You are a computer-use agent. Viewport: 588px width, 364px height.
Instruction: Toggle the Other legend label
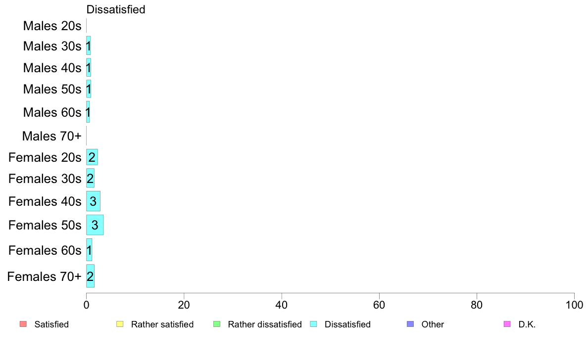(x=433, y=324)
